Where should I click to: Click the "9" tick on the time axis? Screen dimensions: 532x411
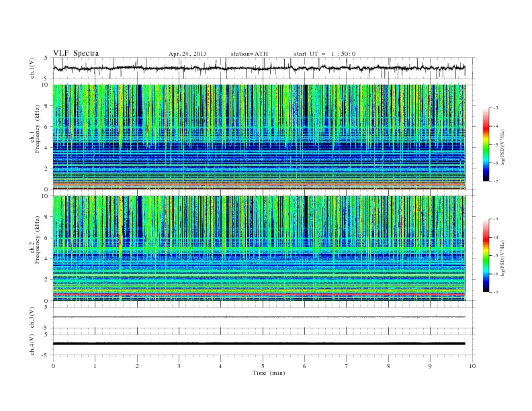[x=430, y=366]
